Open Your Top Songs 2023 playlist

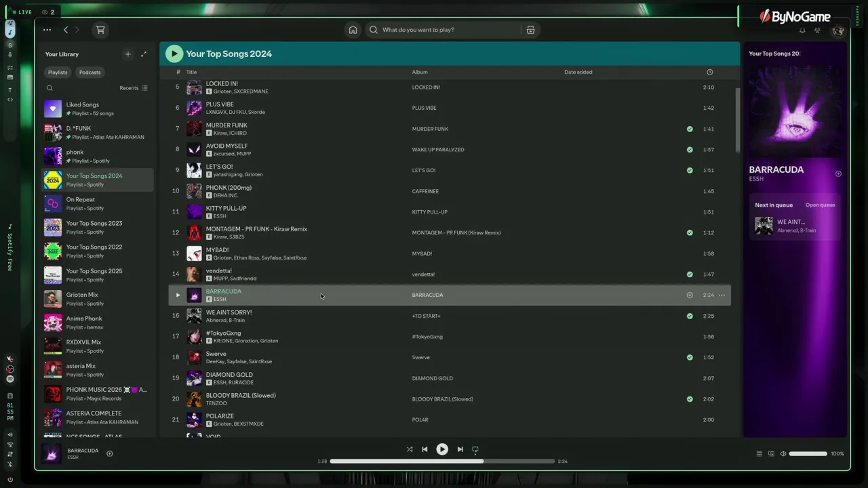pyautogui.click(x=98, y=227)
